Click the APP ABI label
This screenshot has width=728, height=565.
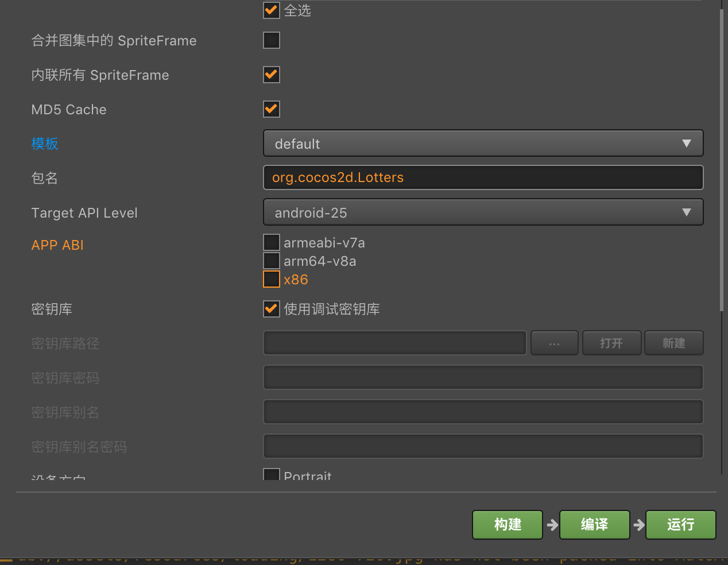coord(57,245)
